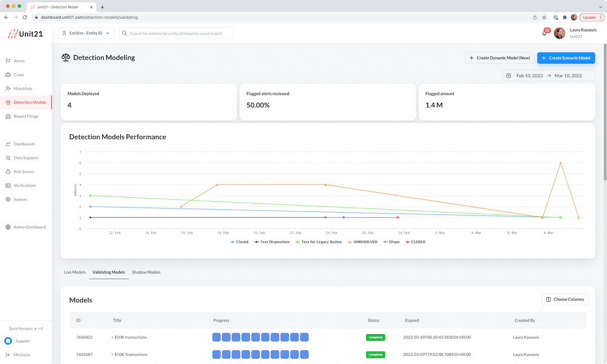Viewport: 607px width, 364px height.
Task: Open the Choose Columns selector
Action: click(565, 299)
